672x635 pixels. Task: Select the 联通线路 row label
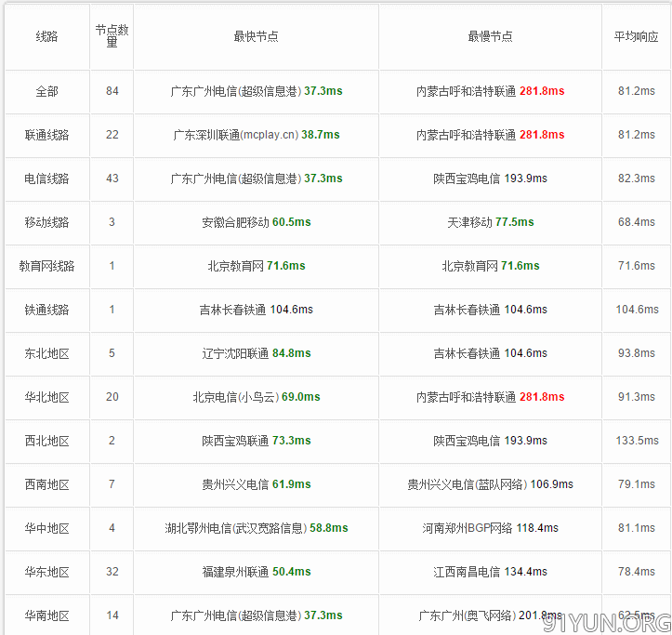(x=46, y=135)
